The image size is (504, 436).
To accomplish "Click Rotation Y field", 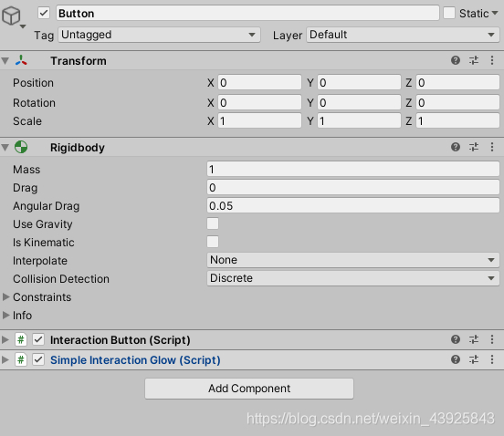I will pos(359,103).
